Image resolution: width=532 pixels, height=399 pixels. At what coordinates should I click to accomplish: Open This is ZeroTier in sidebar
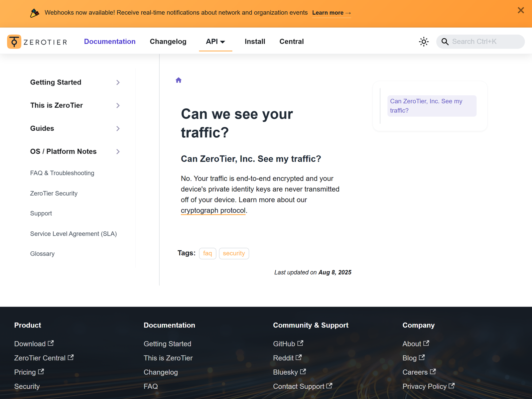coord(57,105)
